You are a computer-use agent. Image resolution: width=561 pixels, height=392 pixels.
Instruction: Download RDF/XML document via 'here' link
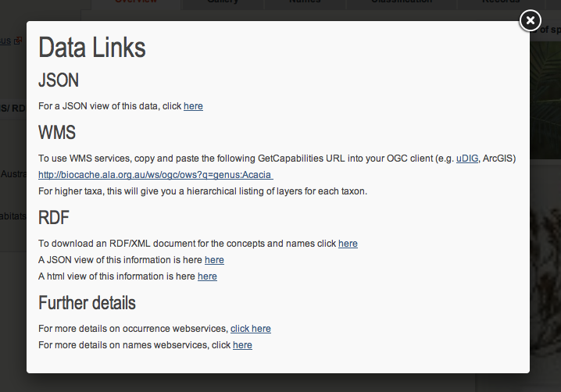348,244
